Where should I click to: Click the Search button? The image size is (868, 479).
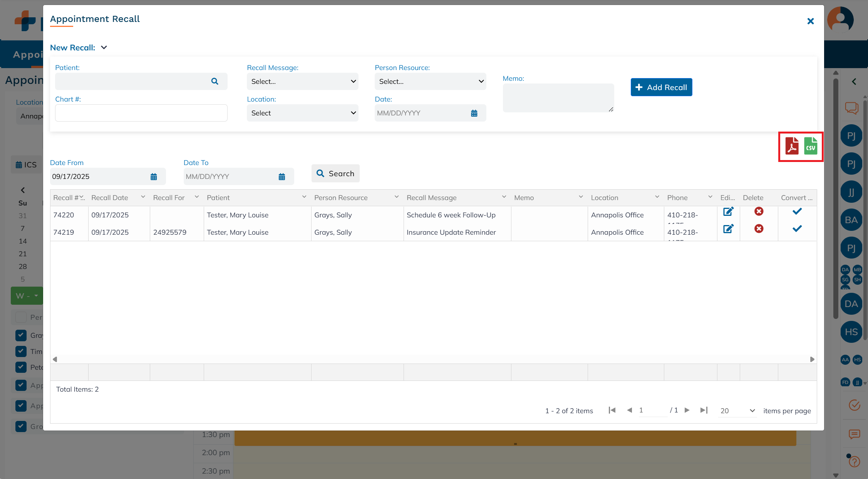click(335, 174)
